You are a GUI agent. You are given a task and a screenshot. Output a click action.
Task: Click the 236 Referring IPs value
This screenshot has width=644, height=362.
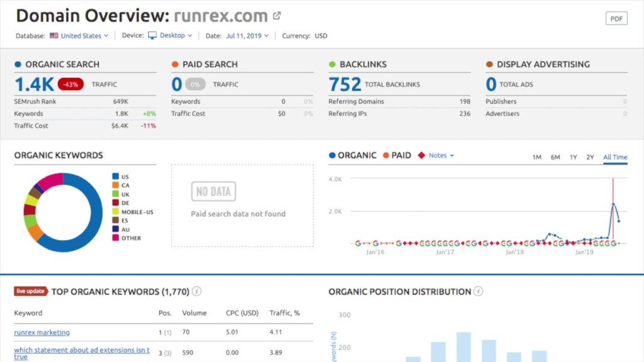point(465,114)
